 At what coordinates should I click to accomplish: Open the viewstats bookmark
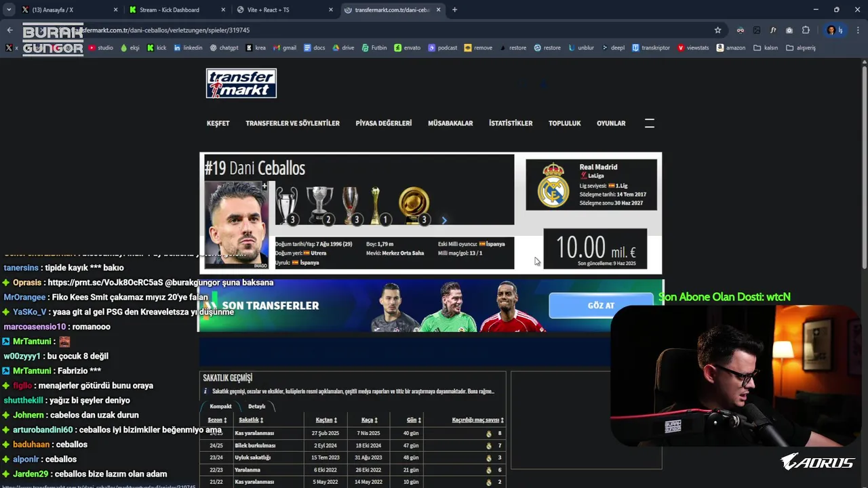tap(693, 47)
